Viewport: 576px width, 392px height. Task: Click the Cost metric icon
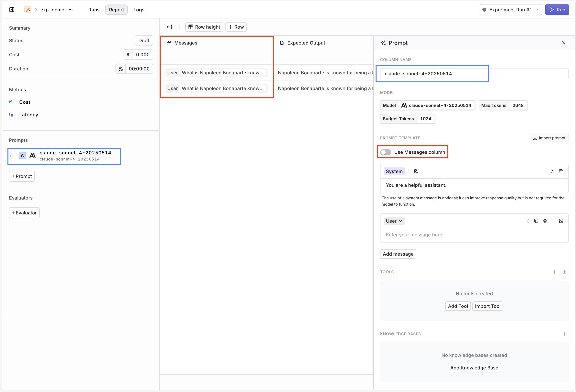click(x=11, y=102)
